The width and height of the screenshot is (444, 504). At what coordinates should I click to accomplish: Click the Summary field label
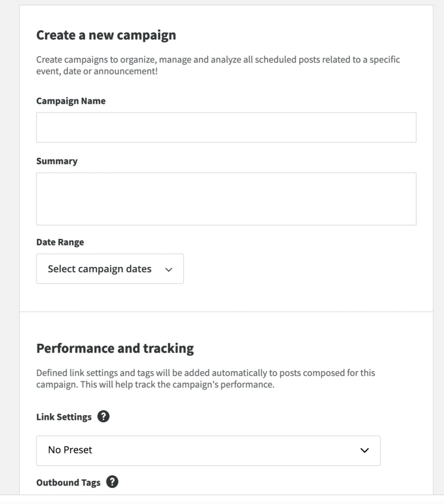click(57, 161)
